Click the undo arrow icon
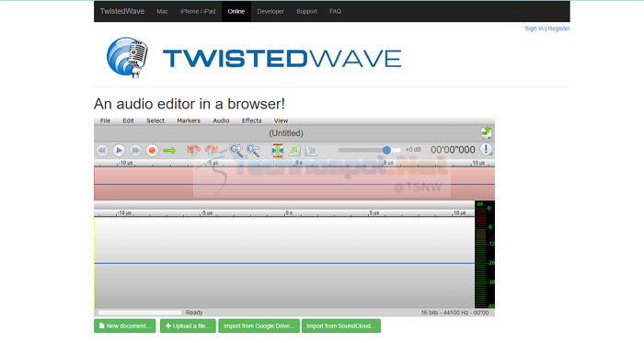Screen dimensions: 644x343 click(193, 150)
